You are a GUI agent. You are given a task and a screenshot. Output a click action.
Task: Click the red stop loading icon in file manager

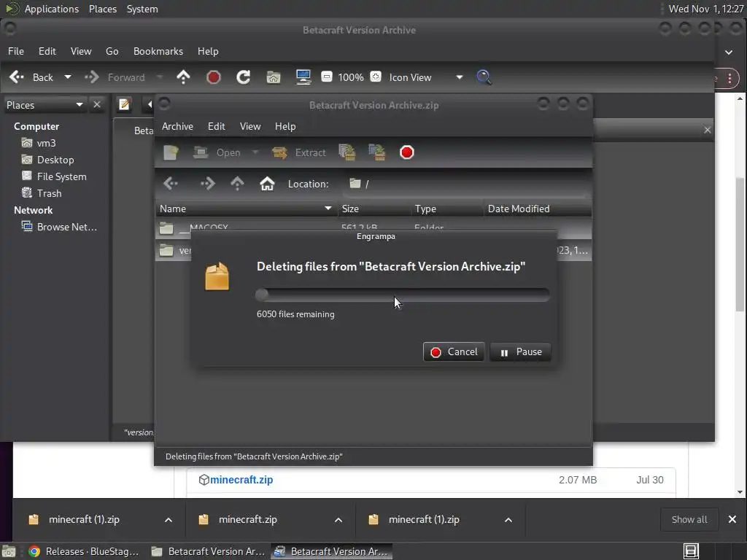tap(214, 77)
